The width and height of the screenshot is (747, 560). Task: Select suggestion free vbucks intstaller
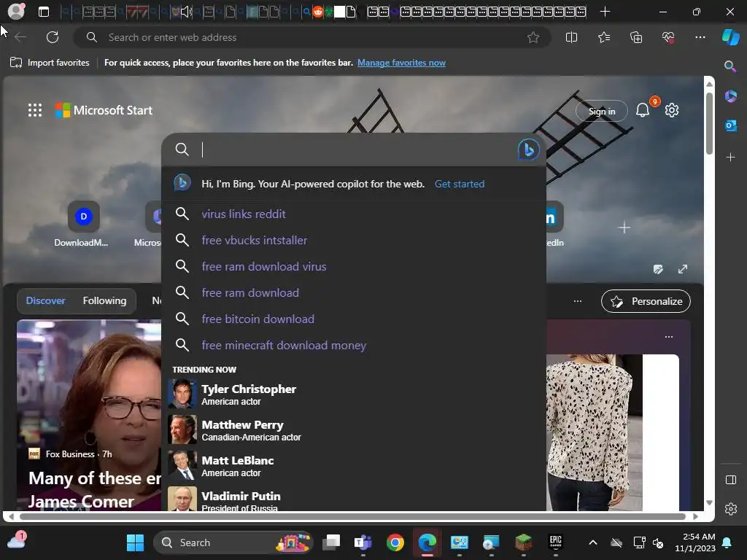[x=354, y=240]
